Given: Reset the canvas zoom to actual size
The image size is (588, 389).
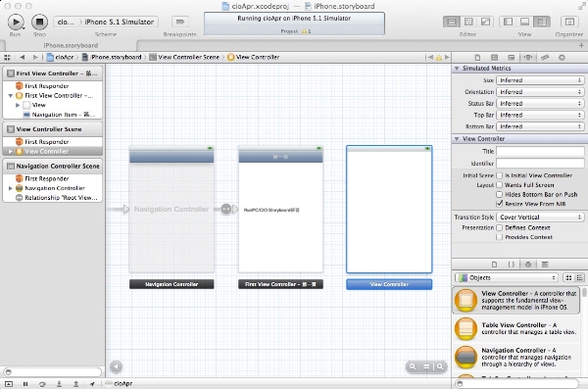Looking at the screenshot, I should click(x=426, y=366).
